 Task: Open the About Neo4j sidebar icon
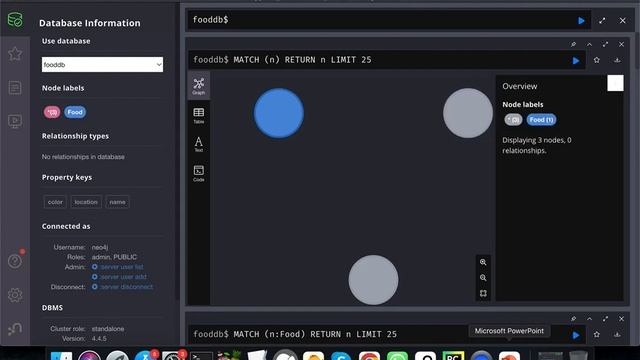pos(15,329)
